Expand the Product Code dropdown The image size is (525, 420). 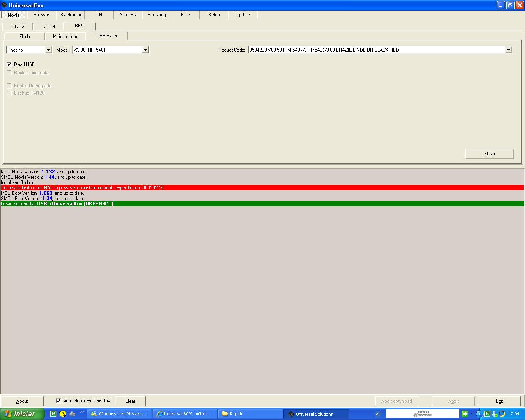[x=509, y=50]
